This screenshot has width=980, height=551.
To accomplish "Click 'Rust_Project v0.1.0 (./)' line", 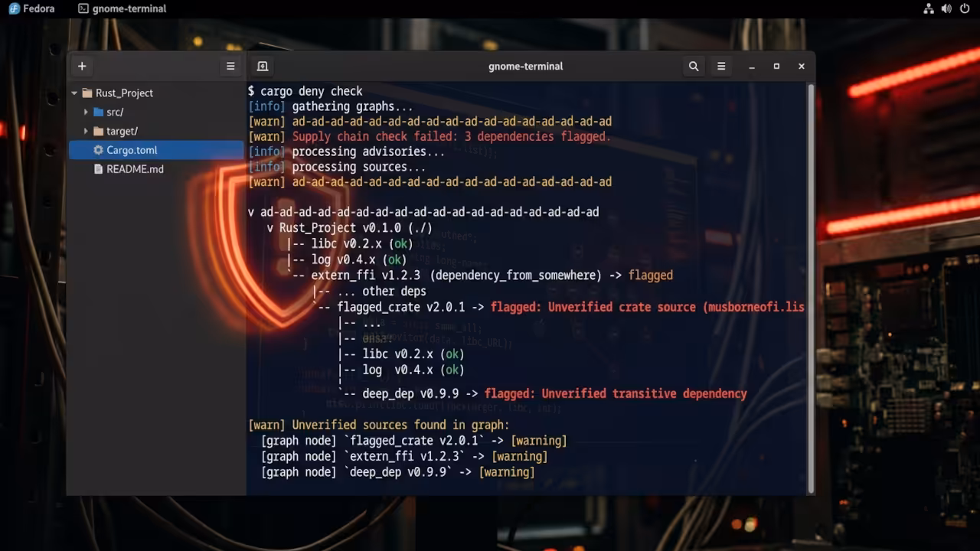I will click(350, 228).
